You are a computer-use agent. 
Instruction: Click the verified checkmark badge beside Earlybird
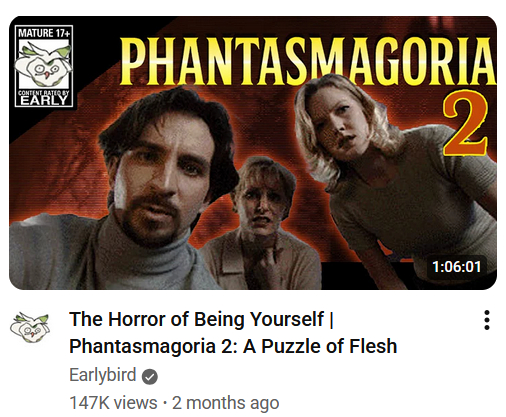coord(150,377)
